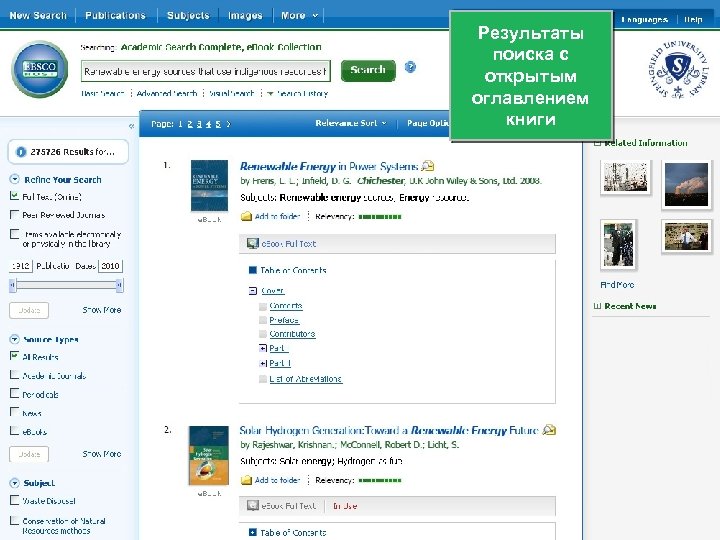Click the publication start year field
Screen dimensions: 720x540
[21, 266]
